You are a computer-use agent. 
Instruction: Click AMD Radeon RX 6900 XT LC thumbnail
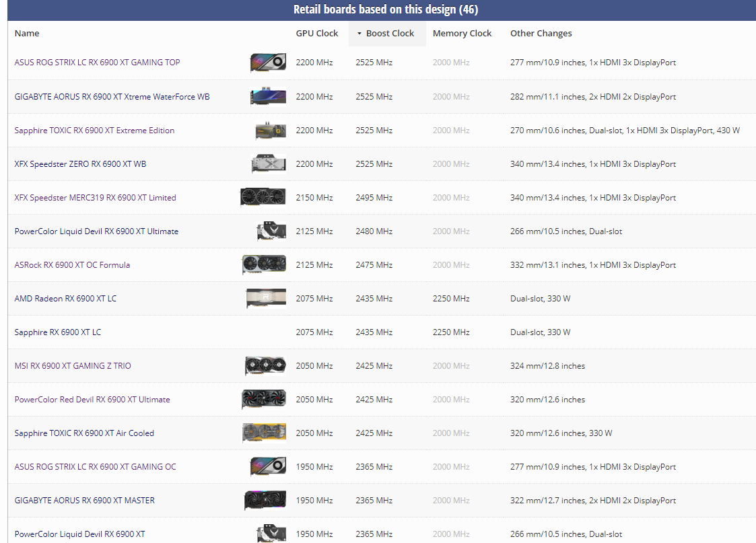(266, 298)
